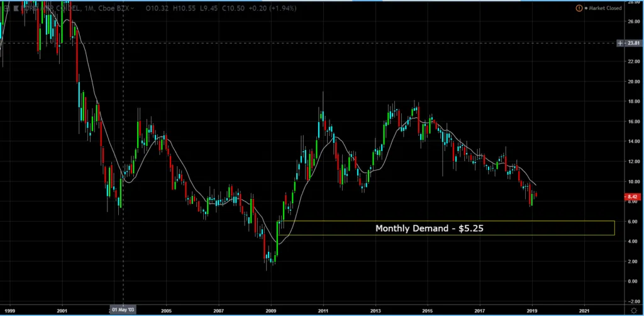Click the 0.00 price scale label

tap(633, 281)
